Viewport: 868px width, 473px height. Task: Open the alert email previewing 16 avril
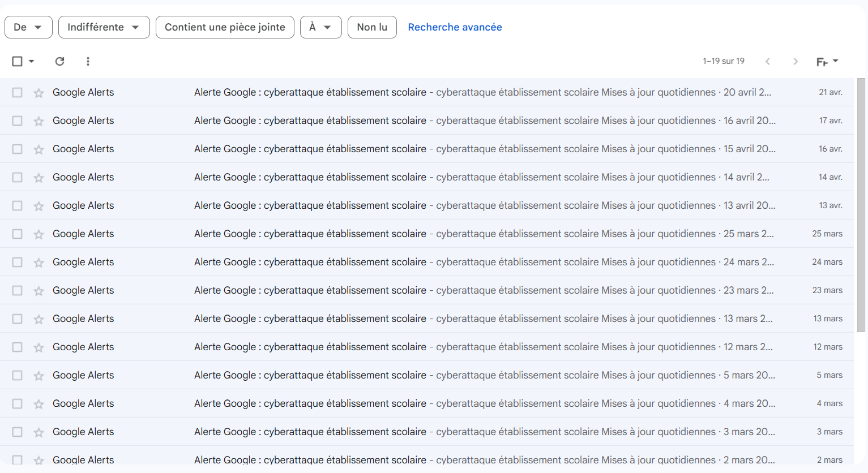click(x=427, y=121)
